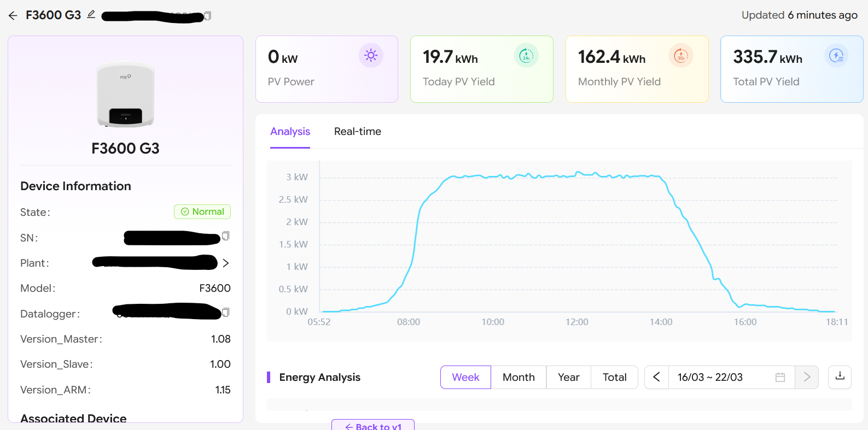Copy the Datalogger serial number
Screen dimensions: 868x430
pyautogui.click(x=225, y=313)
